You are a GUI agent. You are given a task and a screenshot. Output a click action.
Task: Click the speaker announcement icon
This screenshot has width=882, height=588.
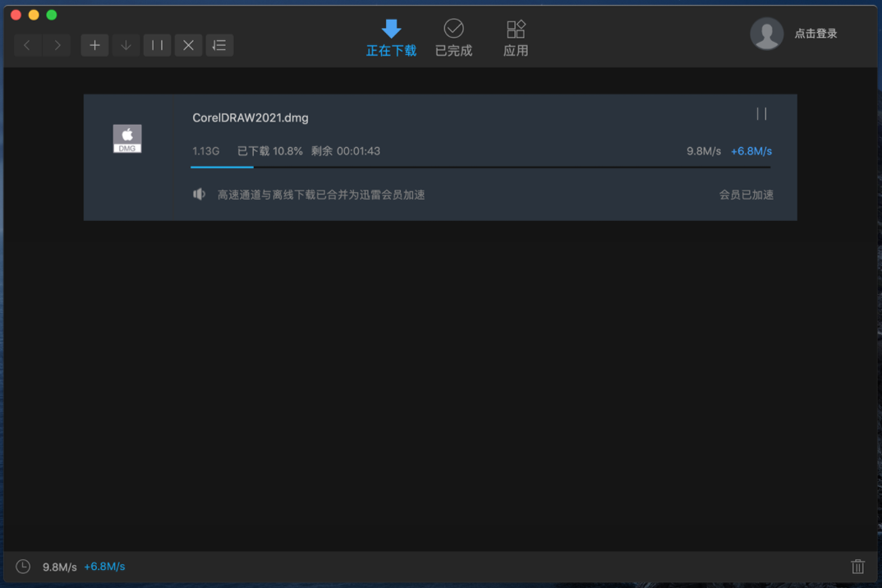[x=199, y=194]
